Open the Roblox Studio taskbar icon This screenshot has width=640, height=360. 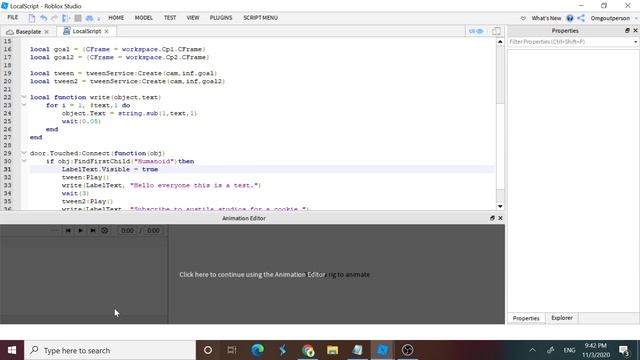(x=382, y=350)
